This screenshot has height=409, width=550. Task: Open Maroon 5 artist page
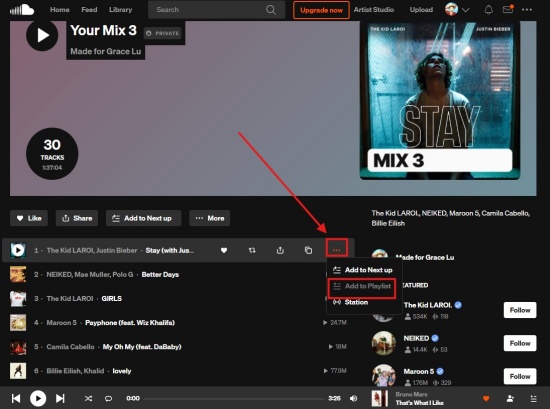(x=419, y=371)
